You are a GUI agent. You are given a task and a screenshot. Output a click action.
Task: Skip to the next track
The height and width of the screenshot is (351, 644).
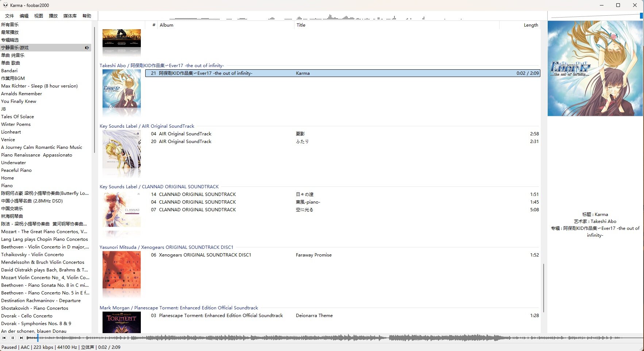21,338
